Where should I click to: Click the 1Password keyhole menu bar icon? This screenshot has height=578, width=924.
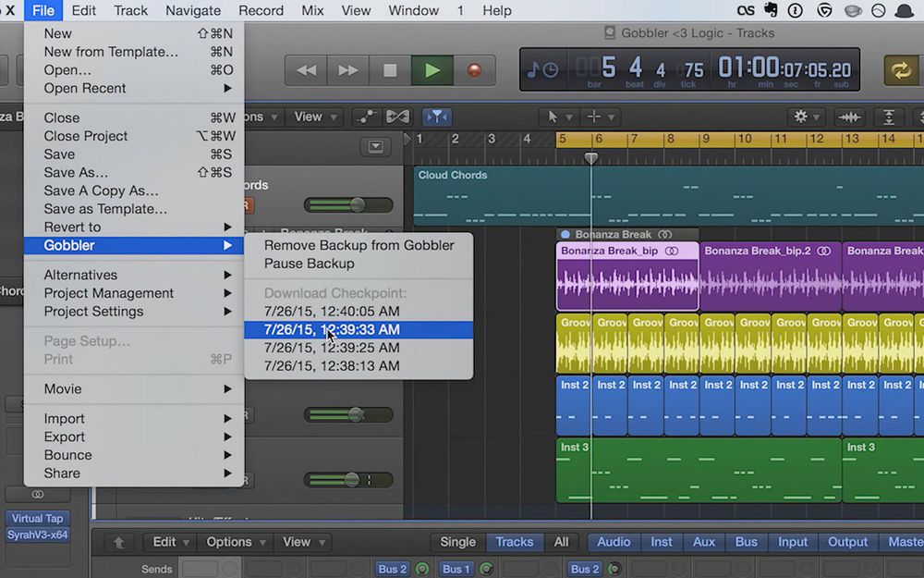tap(796, 10)
